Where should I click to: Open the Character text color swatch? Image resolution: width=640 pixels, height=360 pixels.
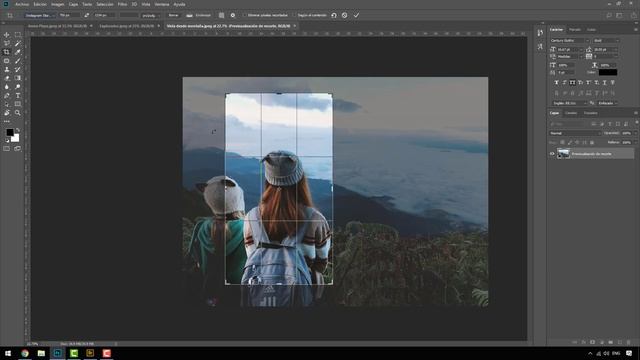point(608,72)
